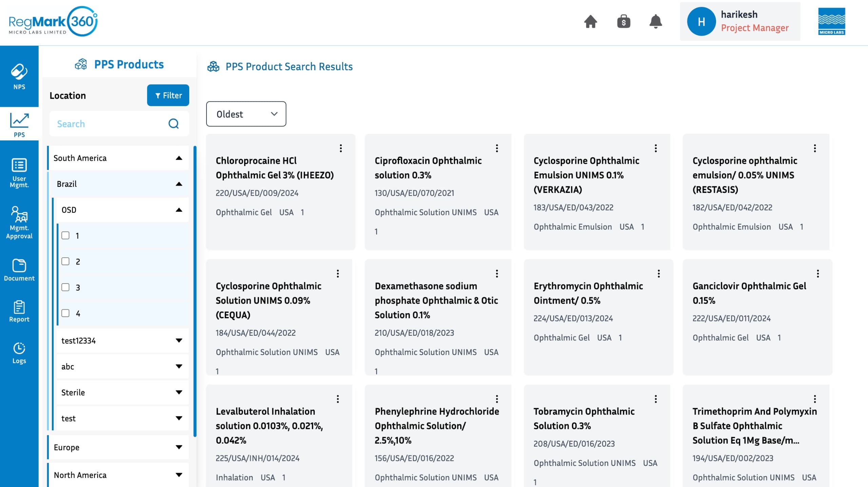The width and height of the screenshot is (868, 487).
Task: Open the money bag icon in header
Action: point(623,22)
